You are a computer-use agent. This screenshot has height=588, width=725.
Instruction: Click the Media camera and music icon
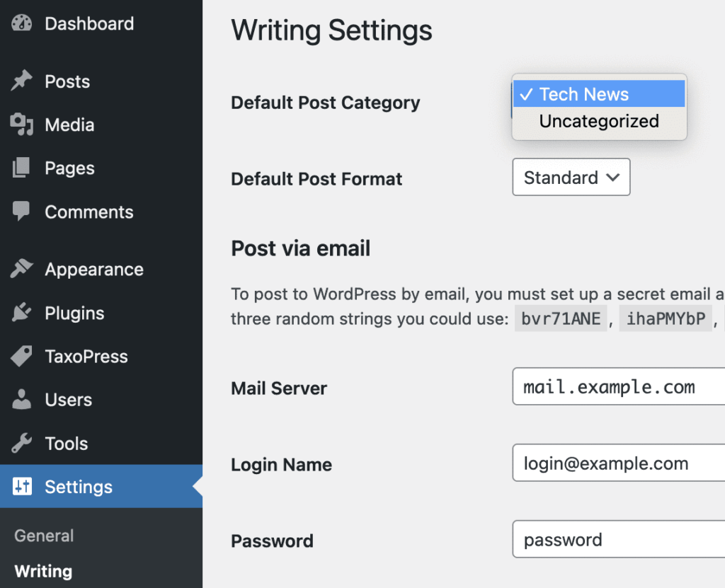(22, 125)
